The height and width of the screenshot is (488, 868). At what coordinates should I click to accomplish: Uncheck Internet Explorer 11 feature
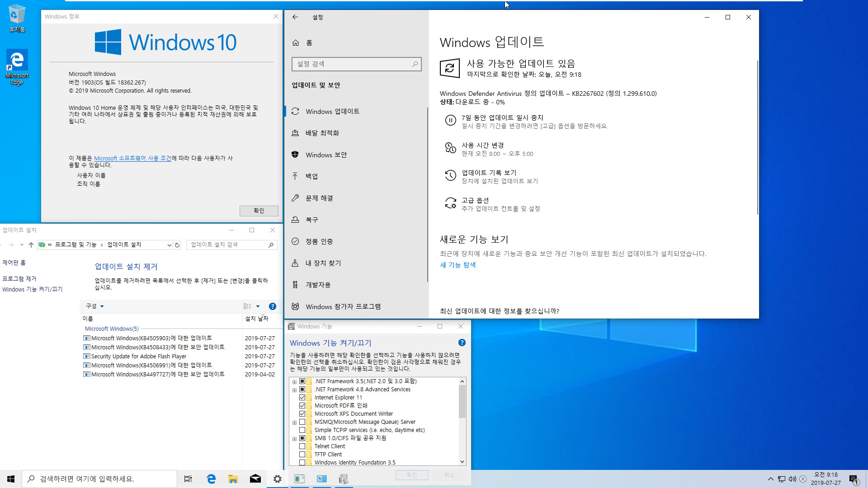tap(302, 398)
